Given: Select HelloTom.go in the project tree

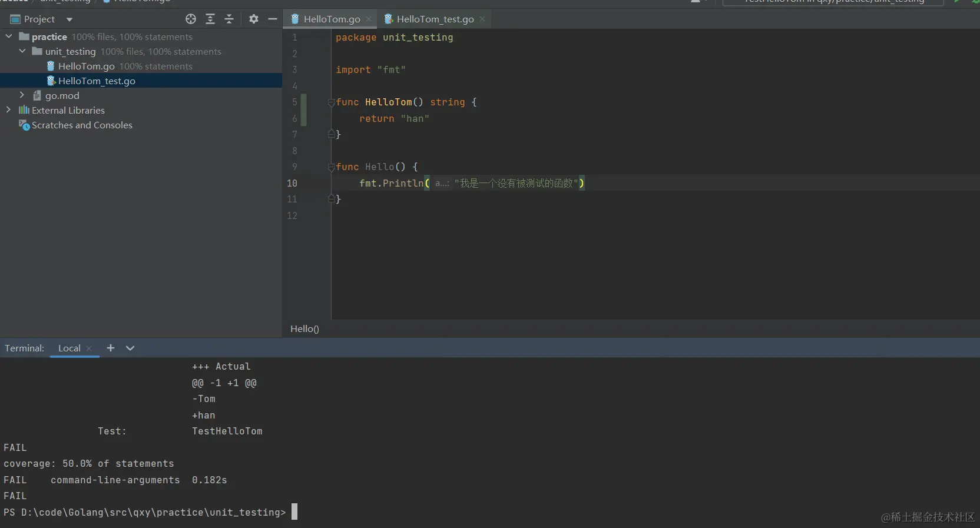Looking at the screenshot, I should 86,67.
